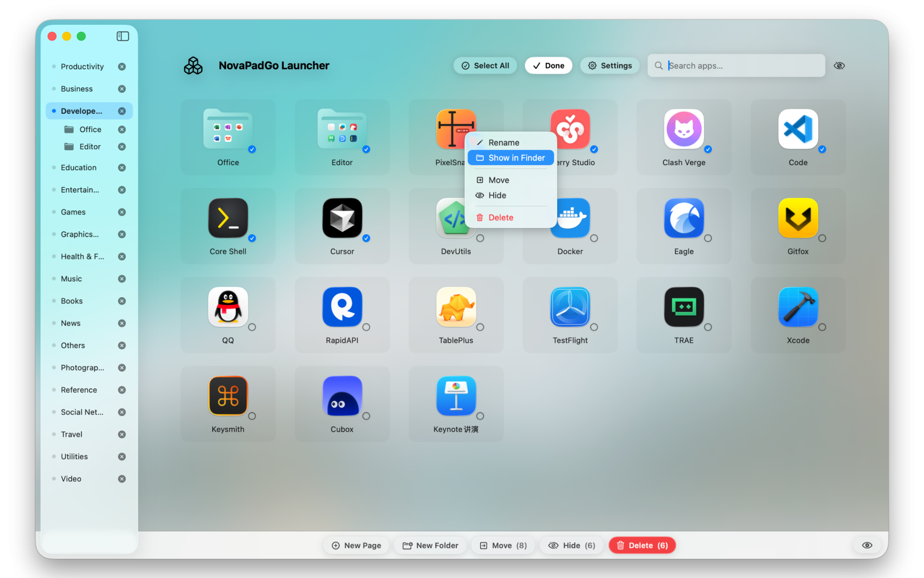The image size is (924, 578).
Task: Click the Keysmith command-key icon
Action: [228, 396]
